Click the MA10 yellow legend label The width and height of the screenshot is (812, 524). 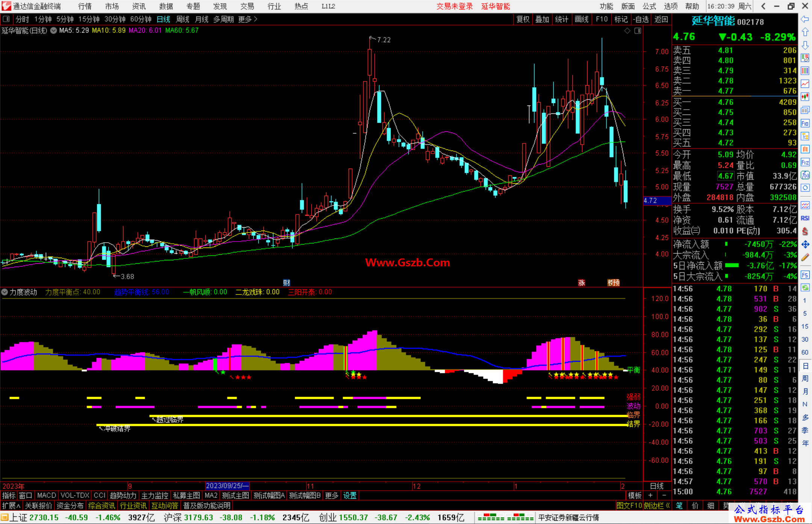pos(109,30)
